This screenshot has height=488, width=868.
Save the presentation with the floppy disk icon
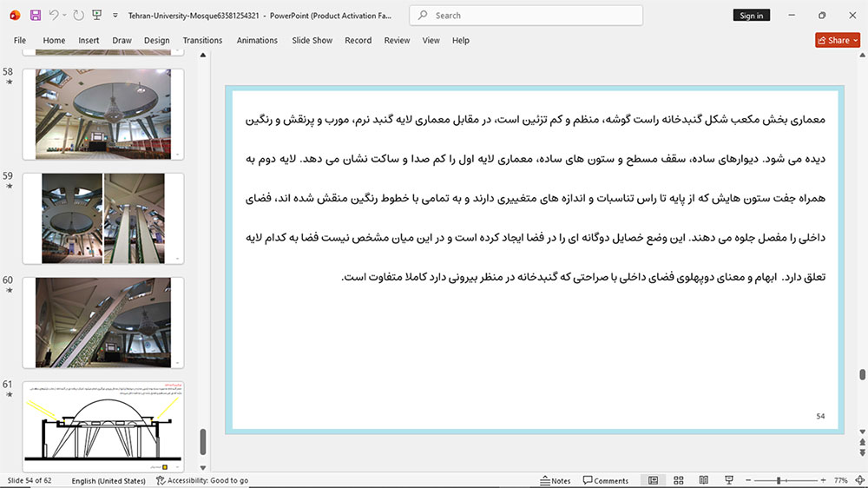tap(36, 16)
